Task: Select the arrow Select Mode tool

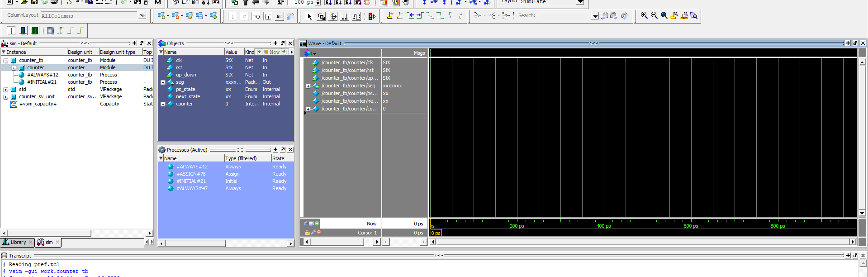Action: 309,16
